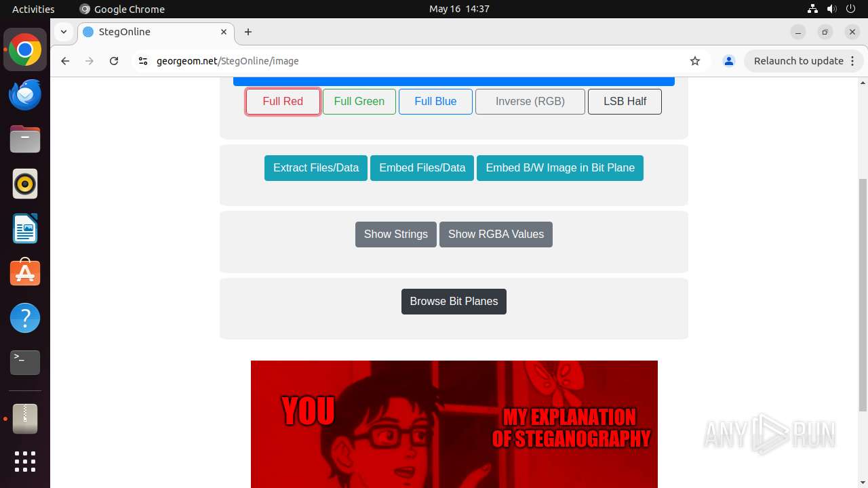Screen dimensions: 868x488
Task: Click Extract Files/Data button
Action: pos(316,168)
